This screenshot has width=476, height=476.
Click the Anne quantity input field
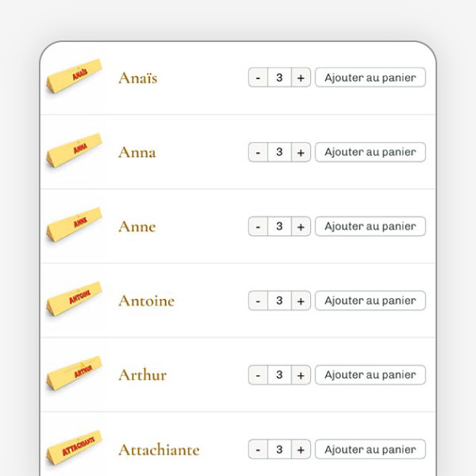[x=279, y=227]
